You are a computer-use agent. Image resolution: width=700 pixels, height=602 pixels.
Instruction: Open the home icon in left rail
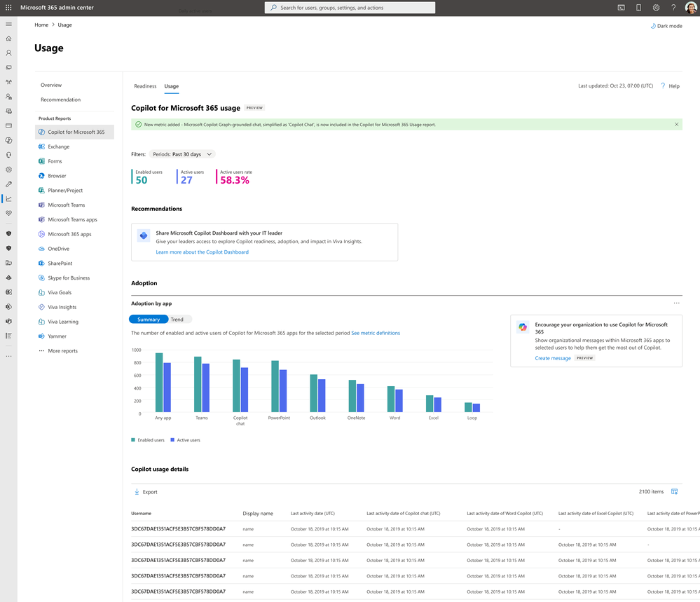(x=8, y=39)
